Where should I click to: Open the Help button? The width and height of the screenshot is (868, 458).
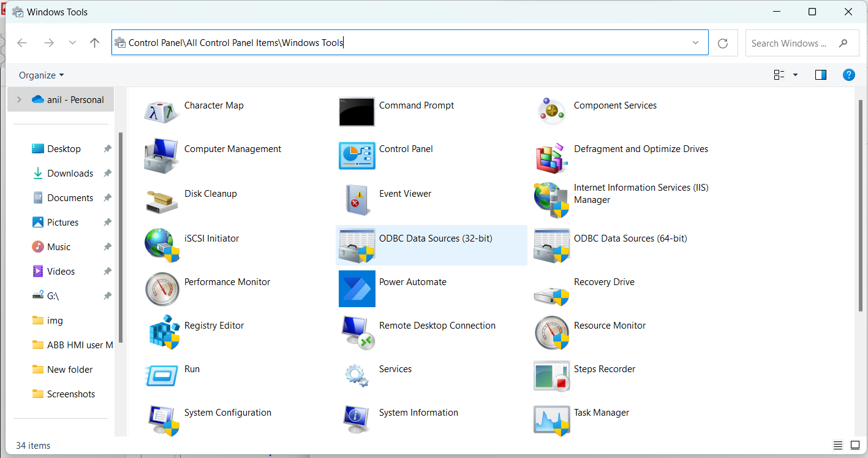point(849,75)
